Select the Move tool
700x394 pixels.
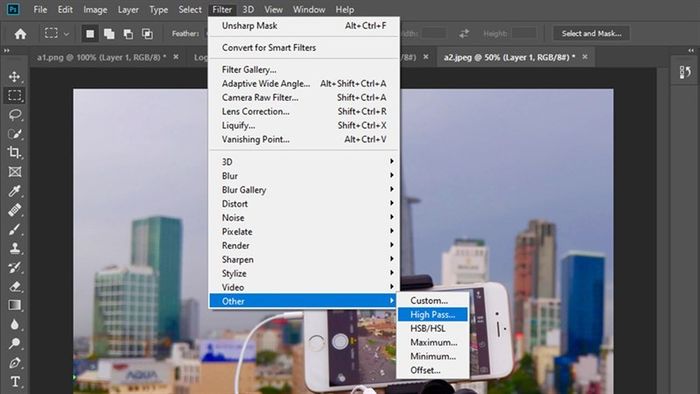(14, 76)
